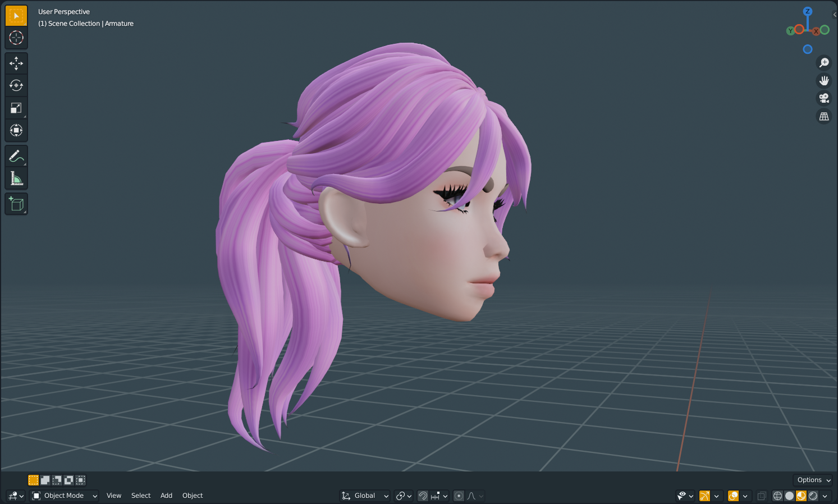Pick the 3D Cursor tool
Viewport: 838px width, 504px height.
click(16, 38)
